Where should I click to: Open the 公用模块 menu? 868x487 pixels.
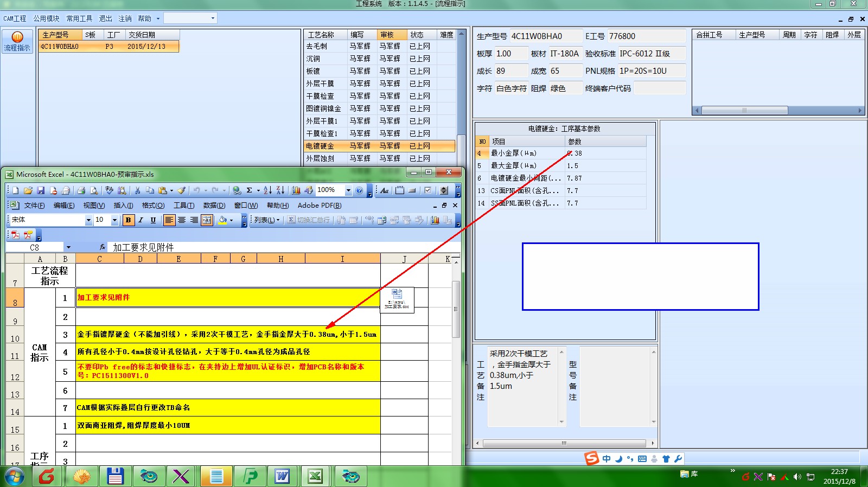[x=46, y=18]
